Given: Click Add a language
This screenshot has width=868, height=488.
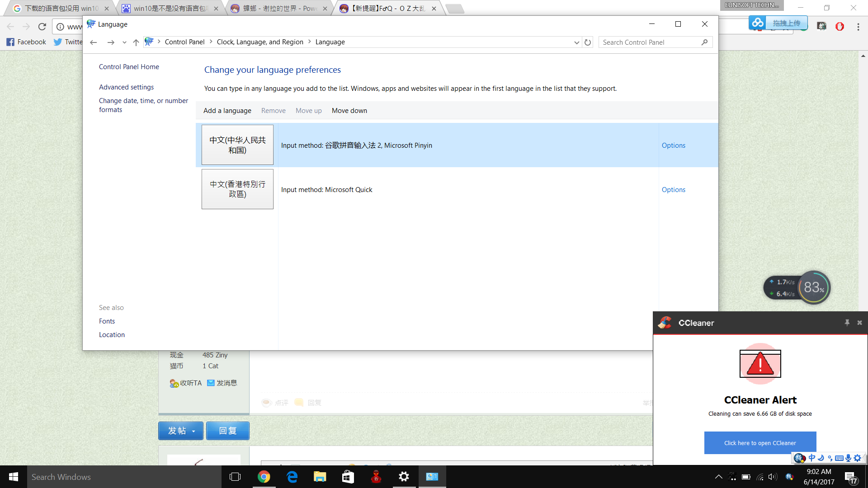Looking at the screenshot, I should point(227,111).
